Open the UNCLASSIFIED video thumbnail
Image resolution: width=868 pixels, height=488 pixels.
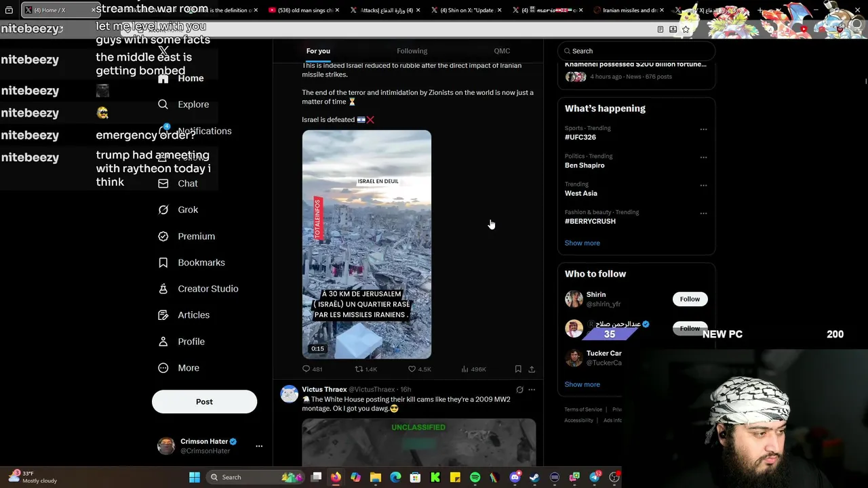[x=418, y=443]
